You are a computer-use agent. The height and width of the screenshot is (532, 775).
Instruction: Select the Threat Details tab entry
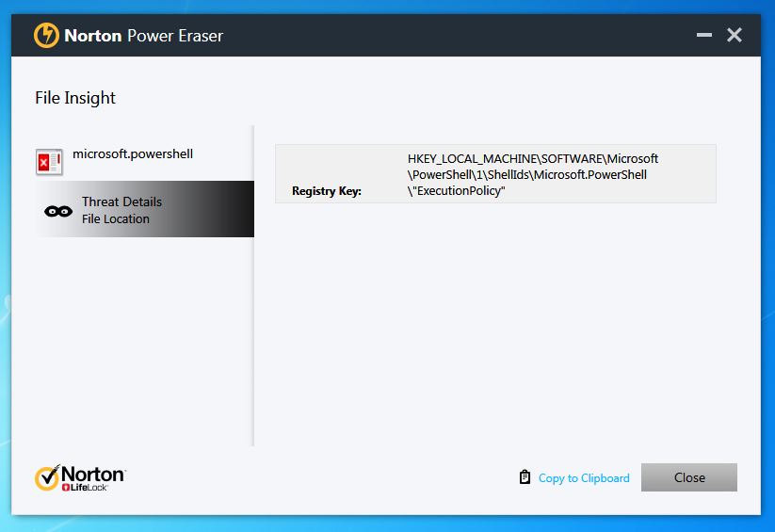pos(122,202)
